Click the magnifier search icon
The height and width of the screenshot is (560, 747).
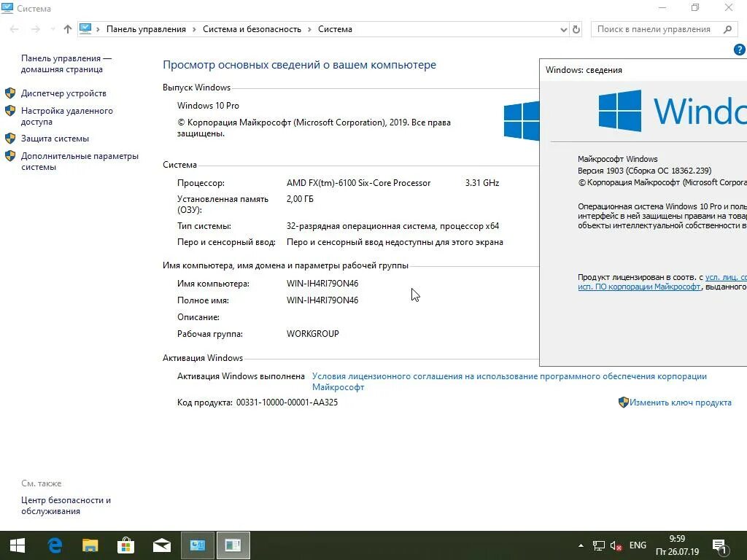tap(727, 29)
